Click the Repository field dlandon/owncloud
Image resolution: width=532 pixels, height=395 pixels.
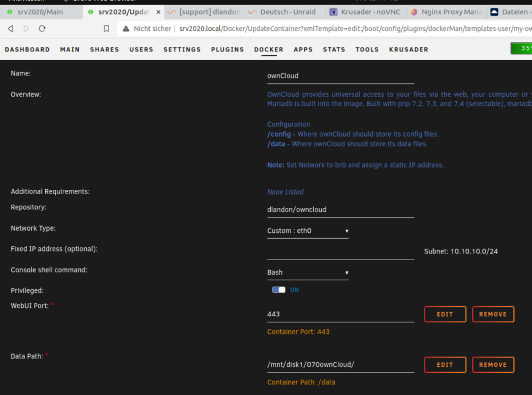tap(340, 210)
